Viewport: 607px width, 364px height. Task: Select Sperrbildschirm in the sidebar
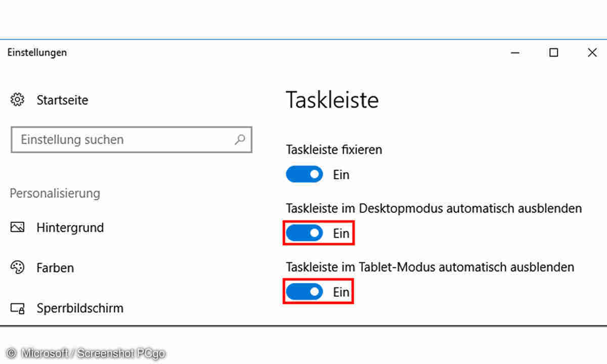pos(80,308)
